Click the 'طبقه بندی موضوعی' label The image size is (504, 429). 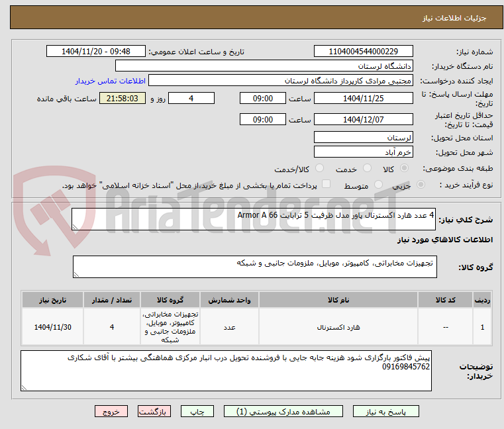point(458,168)
